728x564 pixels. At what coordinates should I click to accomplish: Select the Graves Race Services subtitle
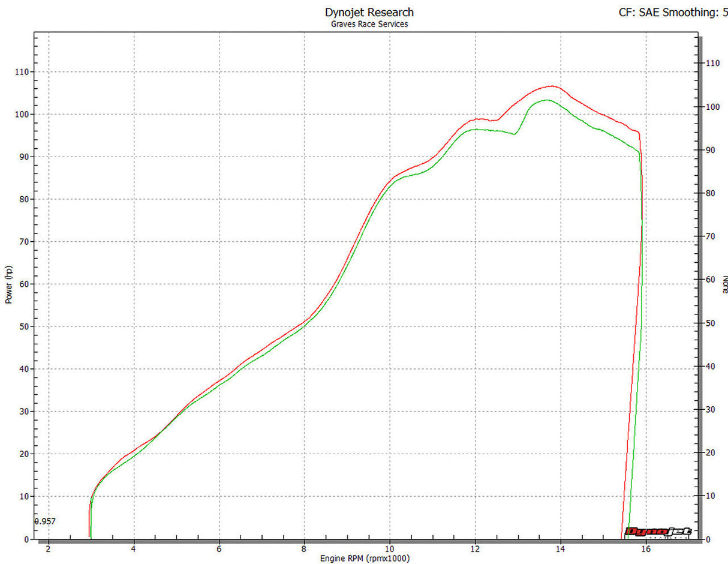coord(369,25)
